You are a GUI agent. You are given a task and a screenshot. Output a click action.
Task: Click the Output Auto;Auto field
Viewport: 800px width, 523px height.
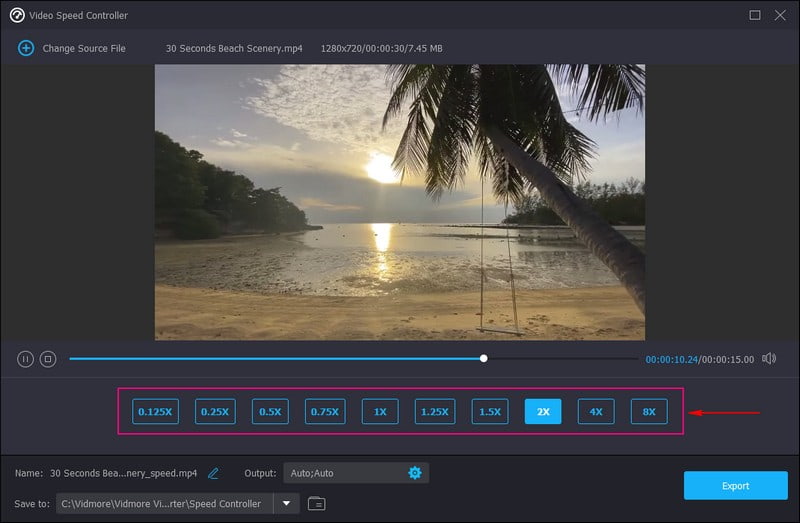344,473
